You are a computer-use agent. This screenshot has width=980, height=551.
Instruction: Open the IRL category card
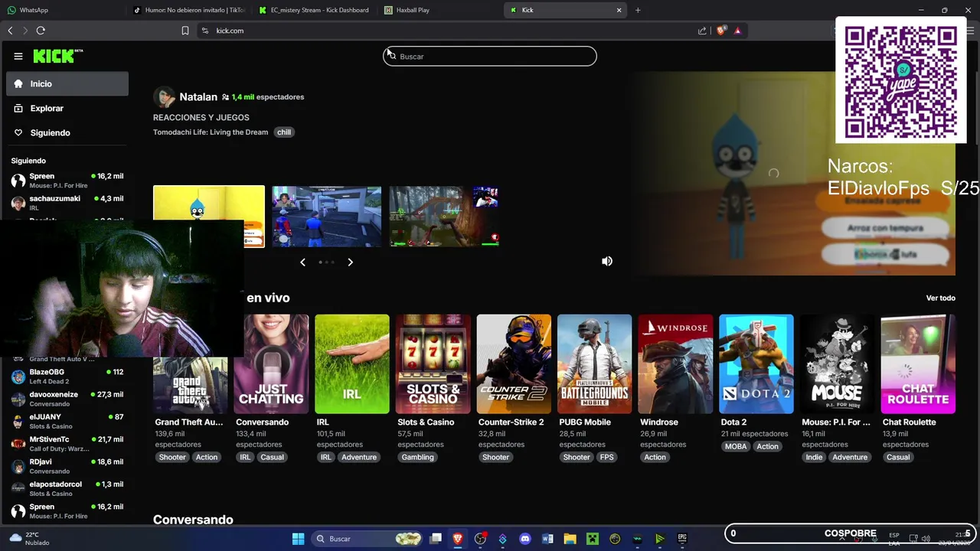pyautogui.click(x=352, y=364)
